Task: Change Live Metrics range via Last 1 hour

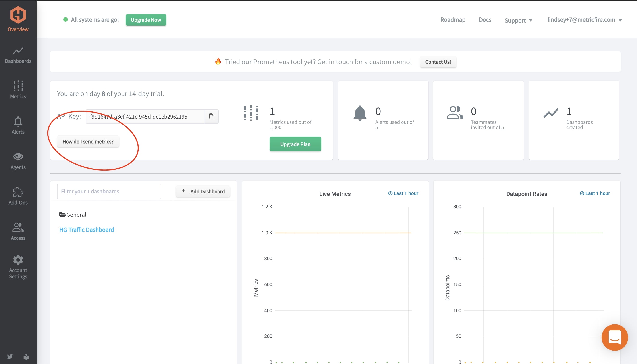Action: (403, 193)
